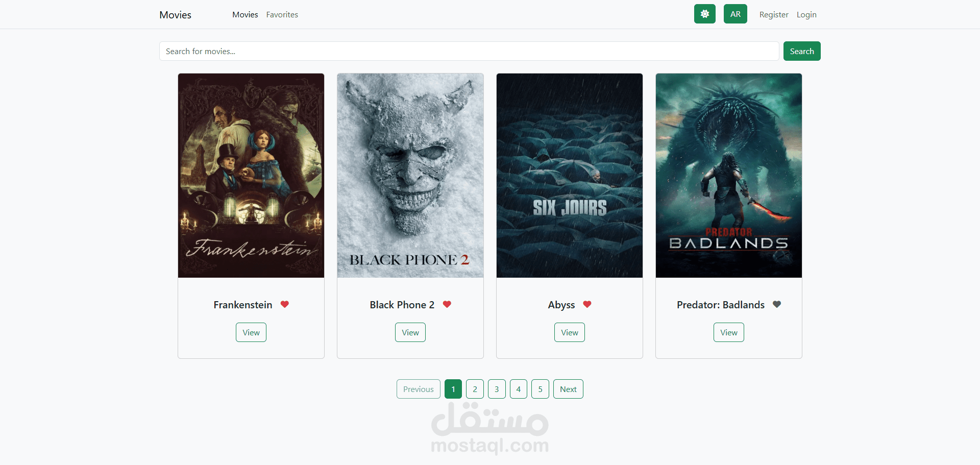View details for Frankenstein

click(x=251, y=332)
